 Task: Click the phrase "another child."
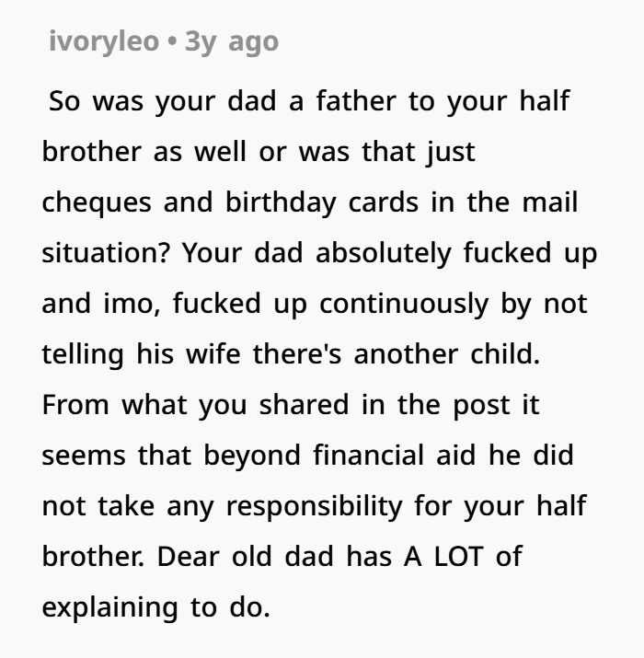pyautogui.click(x=456, y=353)
